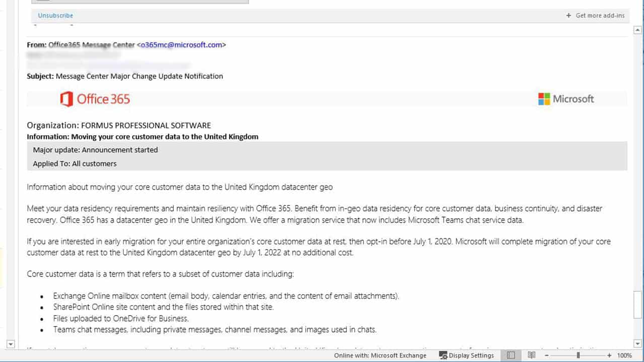Click 'Online with: Microsoft Exchange' status text
Screen dimensions: 644x362
pyautogui.click(x=380, y=355)
